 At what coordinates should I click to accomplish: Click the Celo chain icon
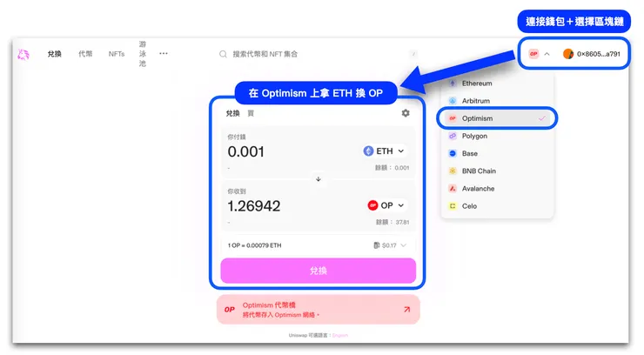point(453,206)
